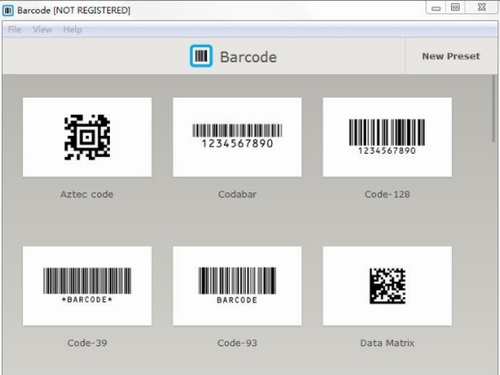Image resolution: width=500 pixels, height=375 pixels.
Task: Open the Data Matrix preset thumbnail
Action: (387, 286)
